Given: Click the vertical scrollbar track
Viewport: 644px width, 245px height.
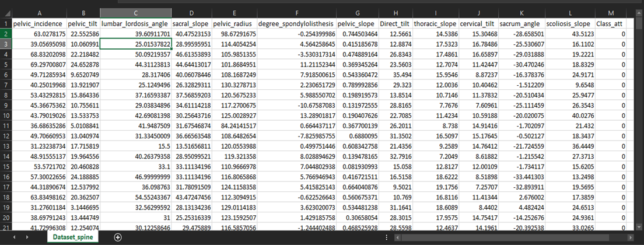Looking at the screenshot, I should 638,123.
